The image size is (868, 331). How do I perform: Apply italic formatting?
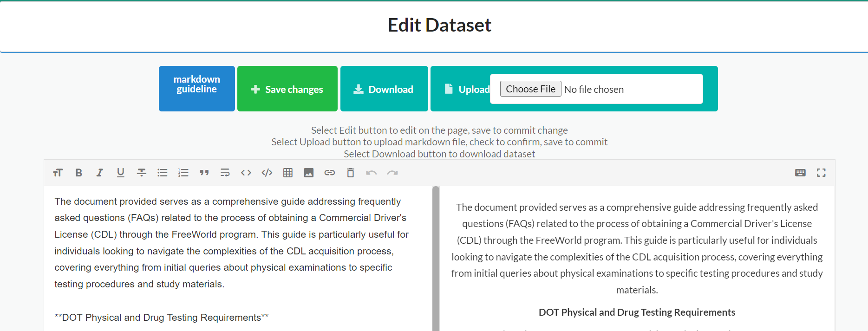click(x=99, y=173)
